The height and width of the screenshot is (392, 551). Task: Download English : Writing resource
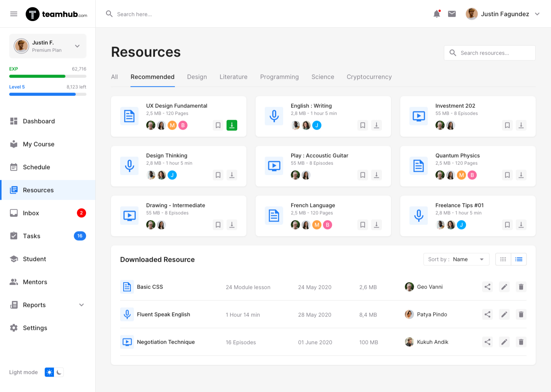tap(377, 125)
